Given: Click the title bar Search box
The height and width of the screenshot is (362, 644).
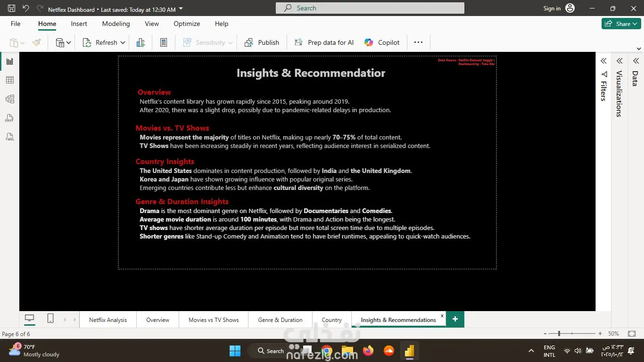Looking at the screenshot, I should tap(370, 8).
